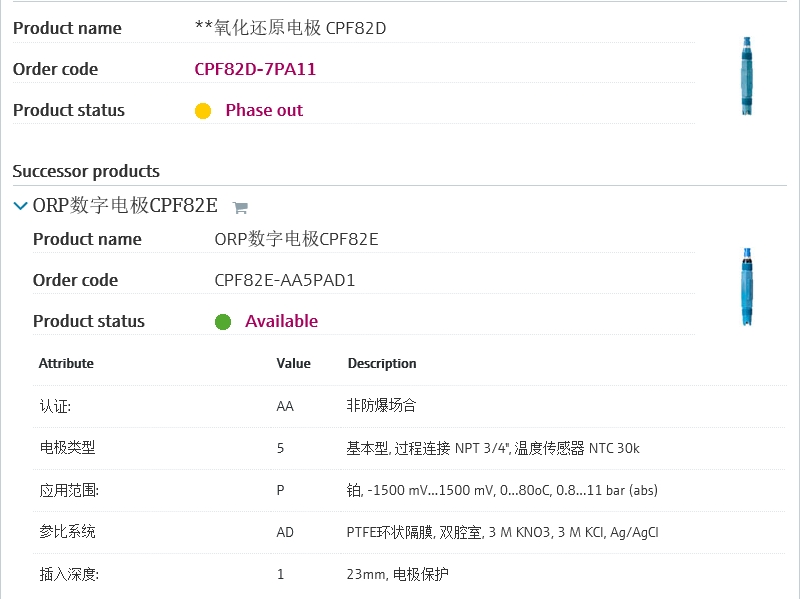The image size is (800, 599).
Task: Click the Phase out status link
Action: tap(264, 110)
